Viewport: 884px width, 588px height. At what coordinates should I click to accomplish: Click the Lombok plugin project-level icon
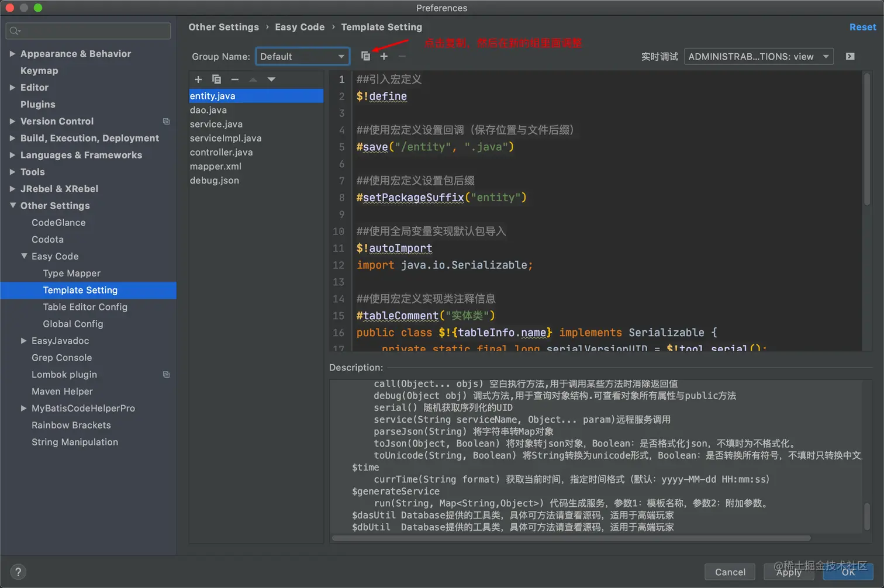(x=166, y=375)
